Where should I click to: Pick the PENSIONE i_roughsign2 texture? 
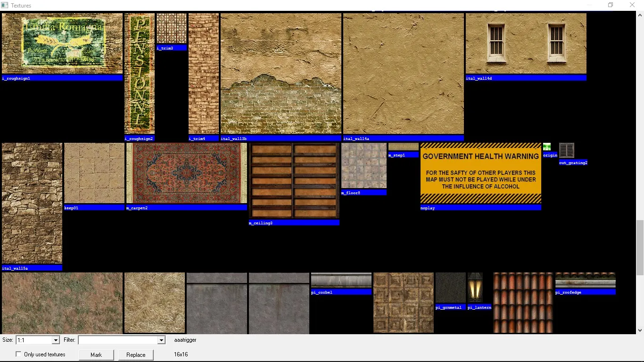click(139, 74)
